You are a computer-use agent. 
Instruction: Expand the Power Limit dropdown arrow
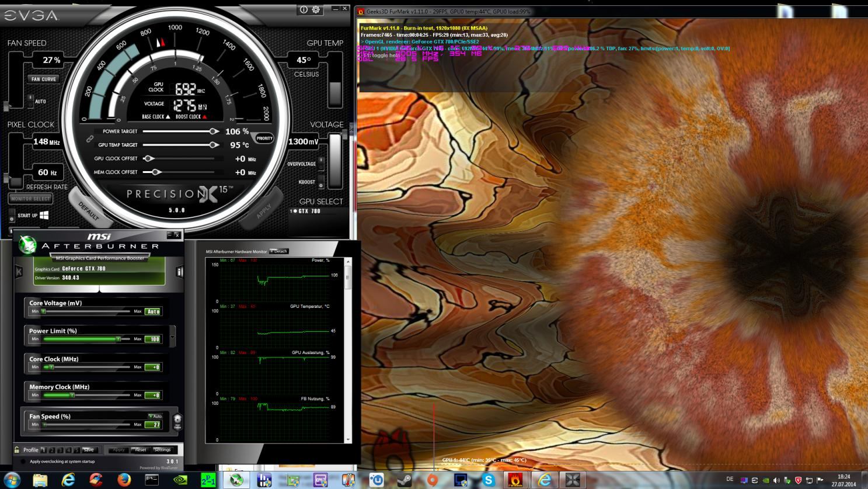click(172, 337)
